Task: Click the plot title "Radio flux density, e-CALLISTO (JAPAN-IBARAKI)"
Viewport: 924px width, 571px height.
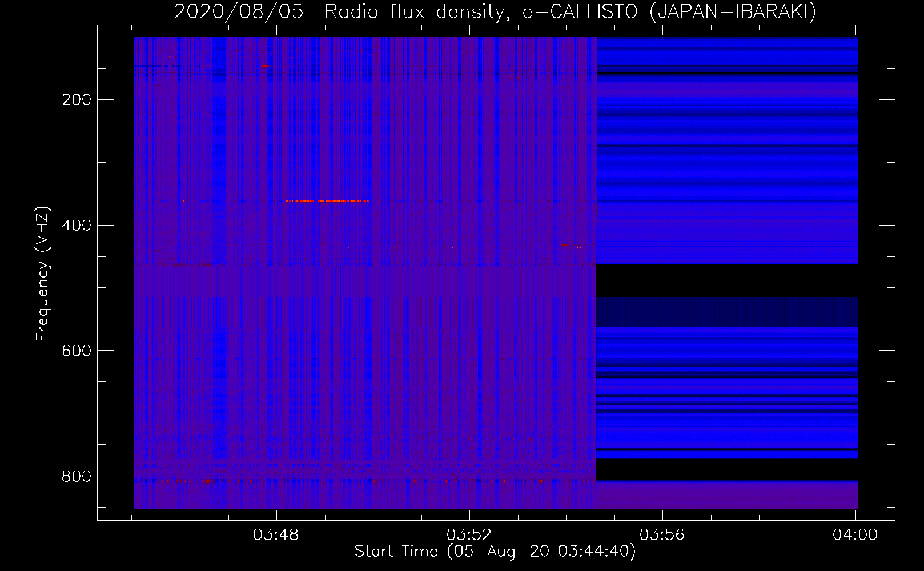Action: point(571,11)
